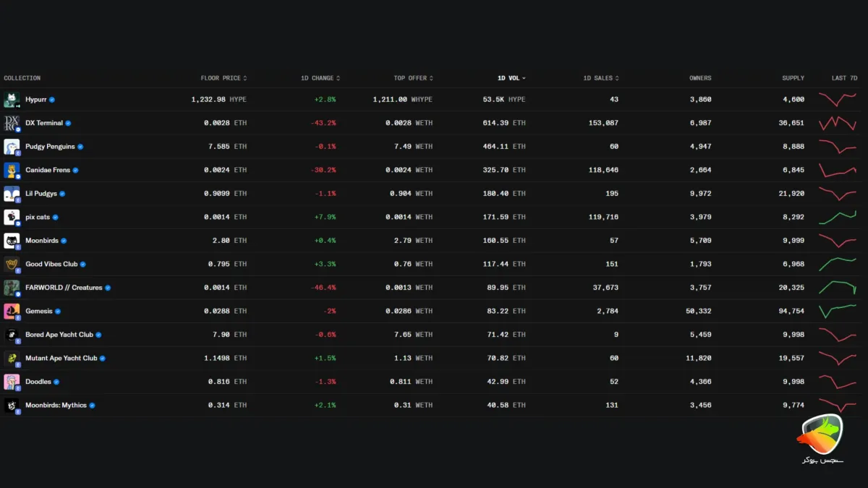Sort table by 1D Sales column

(x=601, y=78)
